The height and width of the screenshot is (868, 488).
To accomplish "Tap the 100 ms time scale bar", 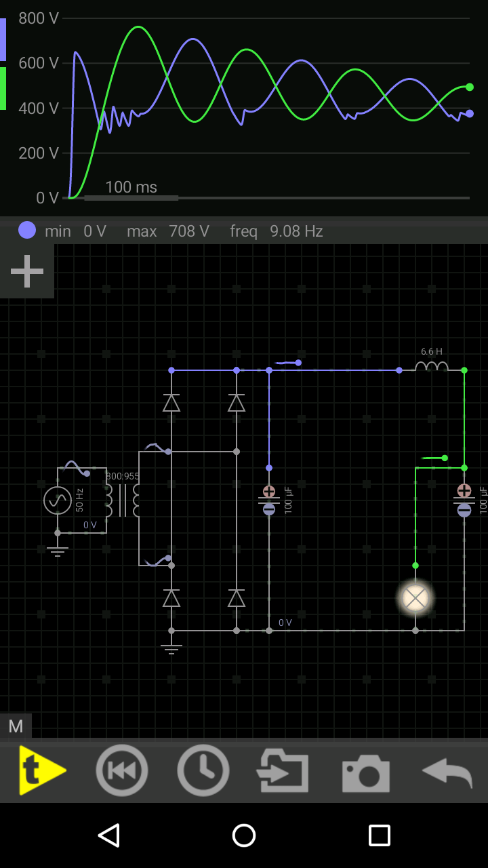I will click(131, 197).
